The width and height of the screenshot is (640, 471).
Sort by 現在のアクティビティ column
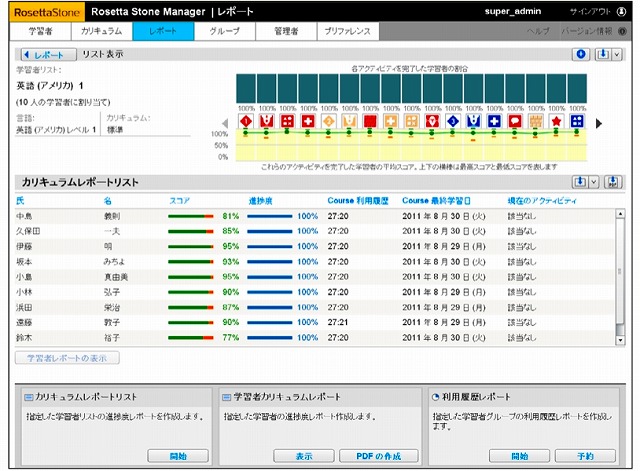point(542,200)
